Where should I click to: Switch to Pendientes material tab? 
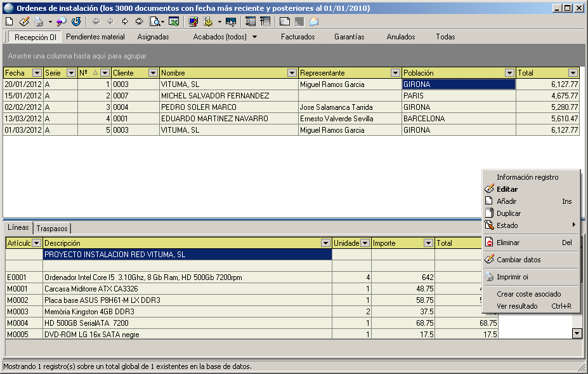point(95,37)
